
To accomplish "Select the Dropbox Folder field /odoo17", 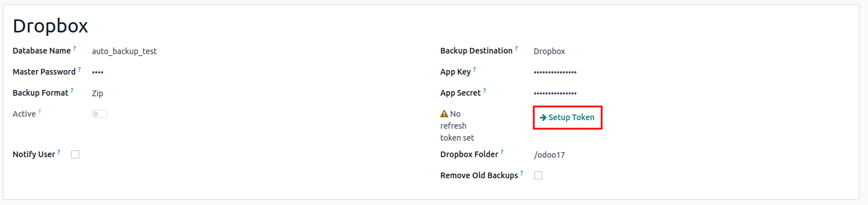I will 549,155.
